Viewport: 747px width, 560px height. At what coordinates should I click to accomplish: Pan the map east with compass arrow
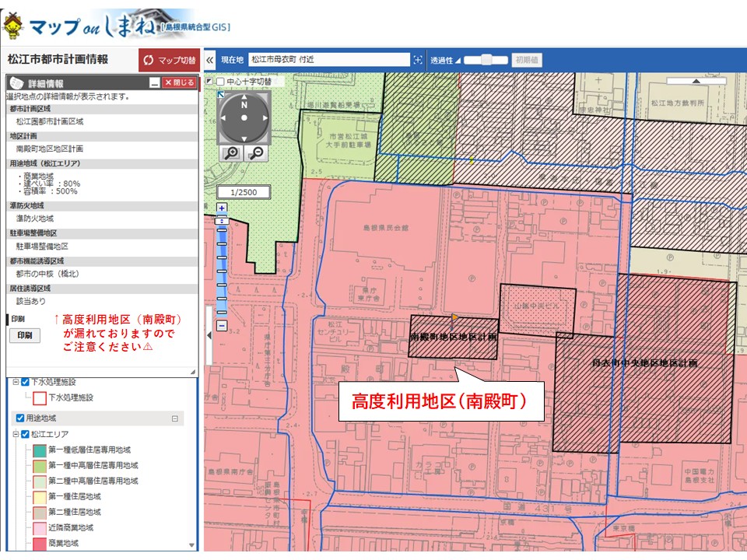[x=265, y=117]
